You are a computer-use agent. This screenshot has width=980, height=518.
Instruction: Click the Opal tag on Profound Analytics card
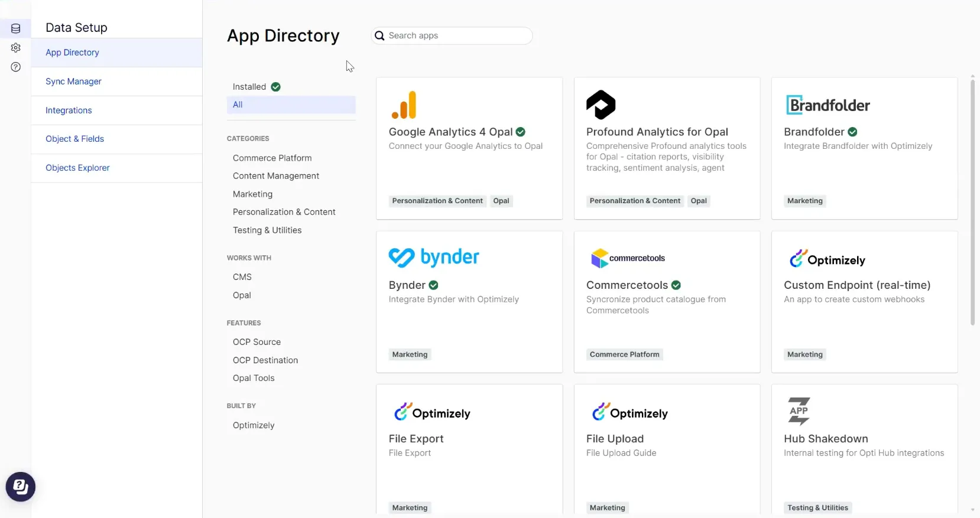699,201
